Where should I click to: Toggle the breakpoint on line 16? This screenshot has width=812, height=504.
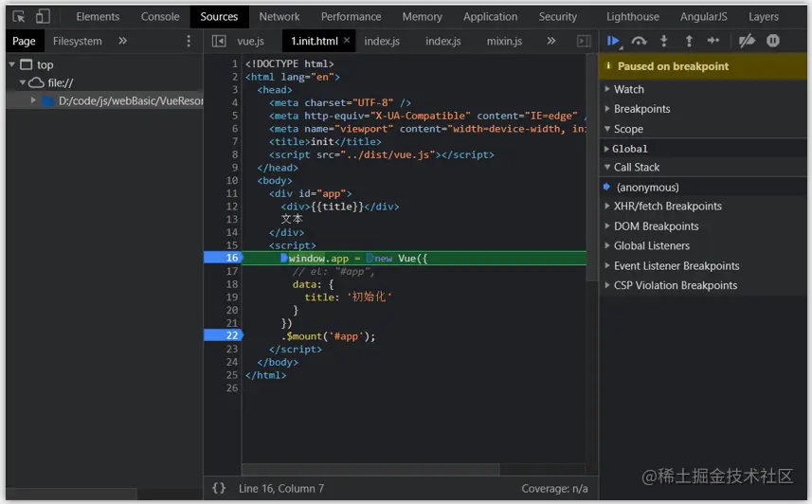click(x=224, y=258)
